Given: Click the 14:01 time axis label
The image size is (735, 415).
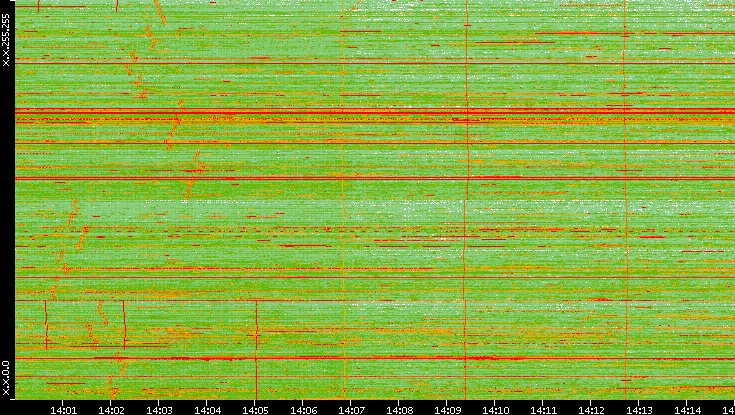Looking at the screenshot, I should click(63, 410).
